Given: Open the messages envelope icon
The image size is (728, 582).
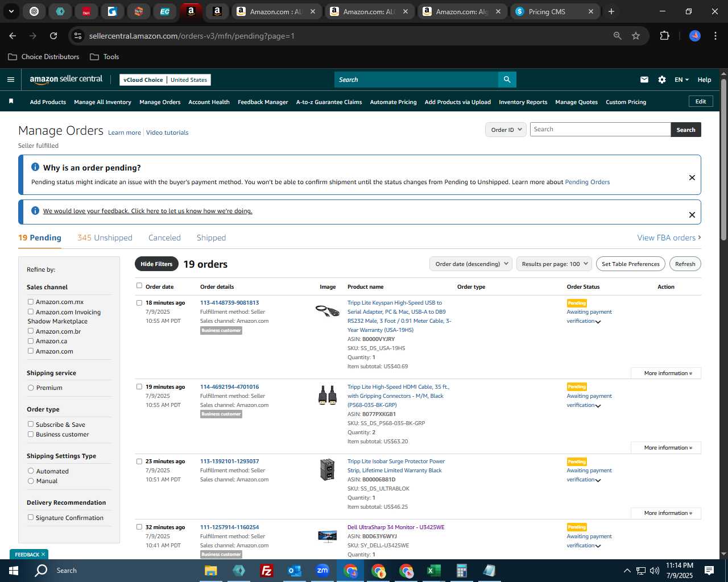Looking at the screenshot, I should coord(644,80).
